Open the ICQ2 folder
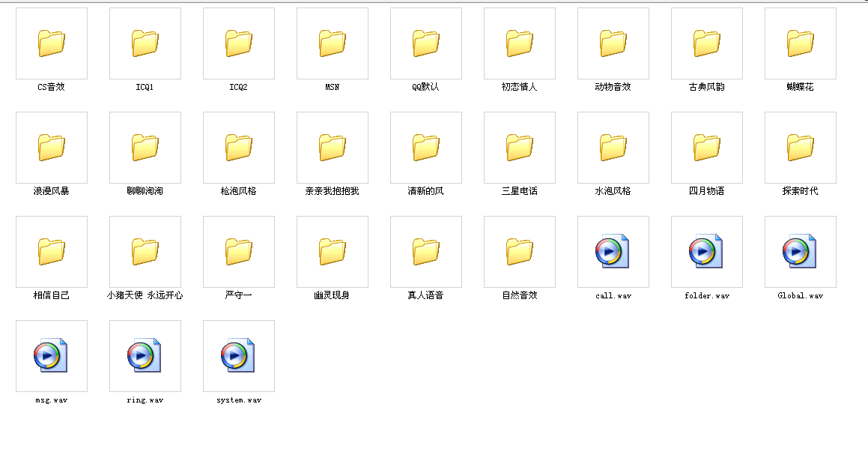The image size is (868, 449). [x=237, y=43]
